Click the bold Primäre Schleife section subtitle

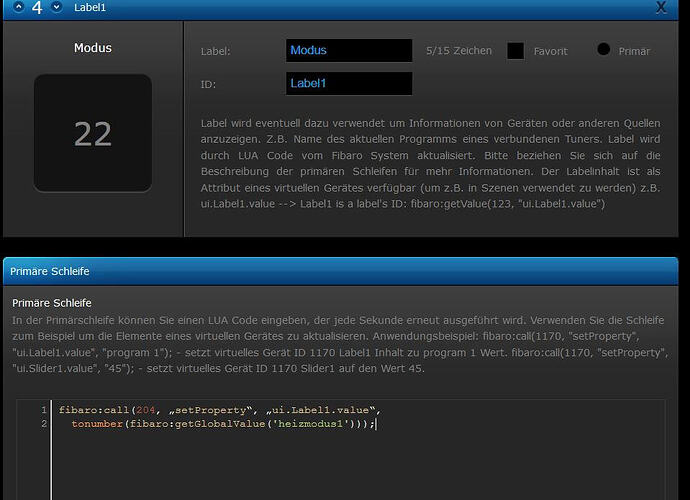pos(52,302)
